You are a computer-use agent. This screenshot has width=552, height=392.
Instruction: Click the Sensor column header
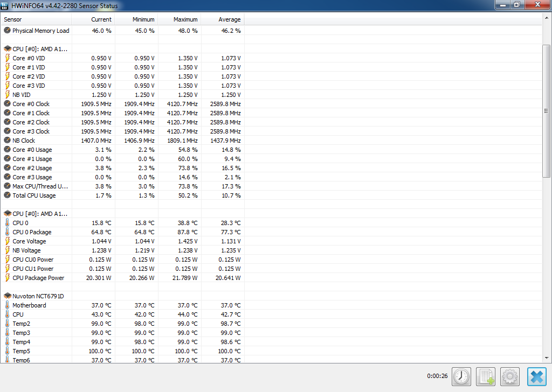36,20
